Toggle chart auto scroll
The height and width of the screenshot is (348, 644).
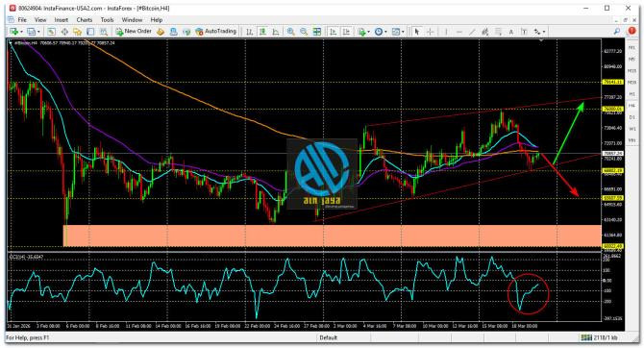pos(334,32)
